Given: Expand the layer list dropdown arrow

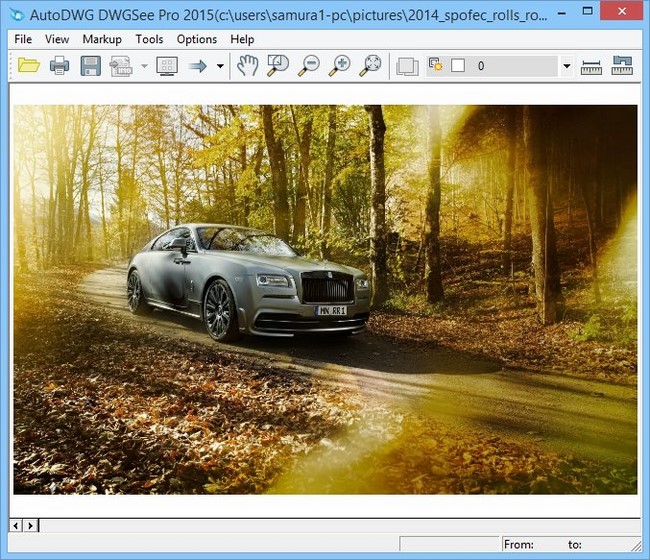Looking at the screenshot, I should point(567,67).
